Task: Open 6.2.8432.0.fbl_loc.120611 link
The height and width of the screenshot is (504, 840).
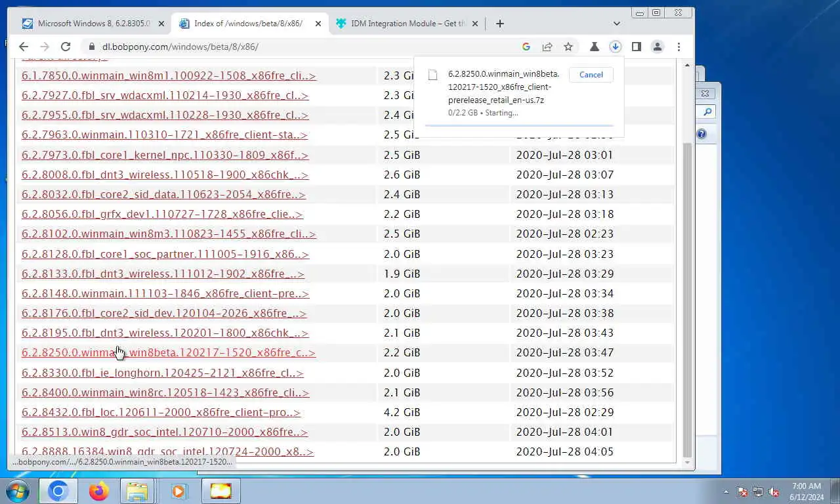Action: click(161, 412)
